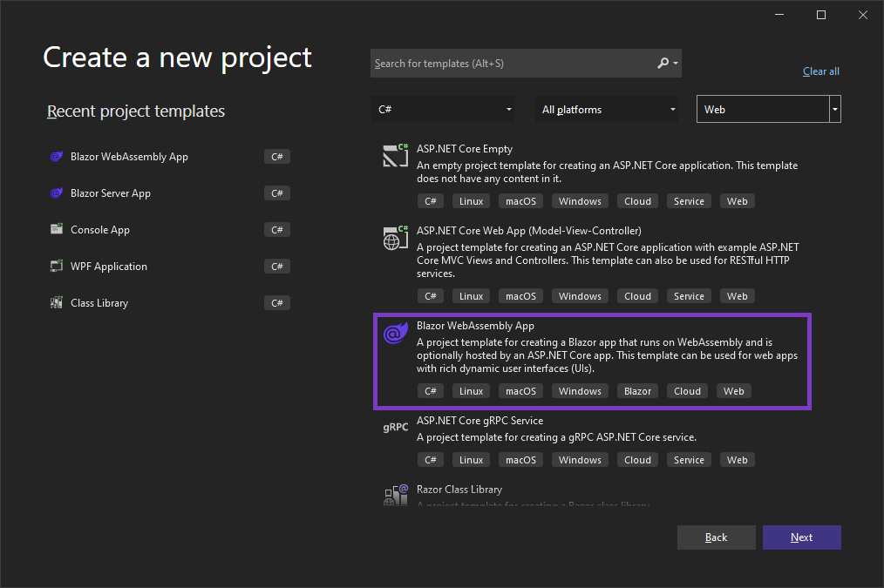Click the WPF Application icon in recent templates
The height and width of the screenshot is (588, 884).
click(x=57, y=266)
